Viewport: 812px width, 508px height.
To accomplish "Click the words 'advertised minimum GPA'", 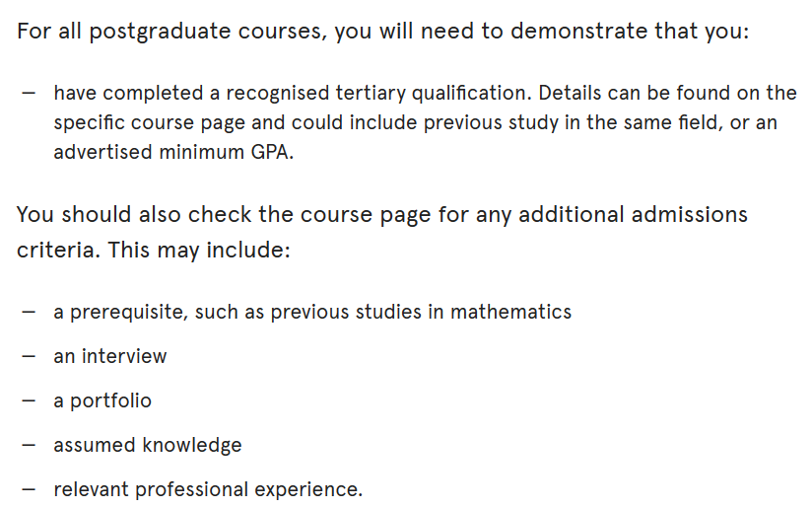I will click(171, 152).
